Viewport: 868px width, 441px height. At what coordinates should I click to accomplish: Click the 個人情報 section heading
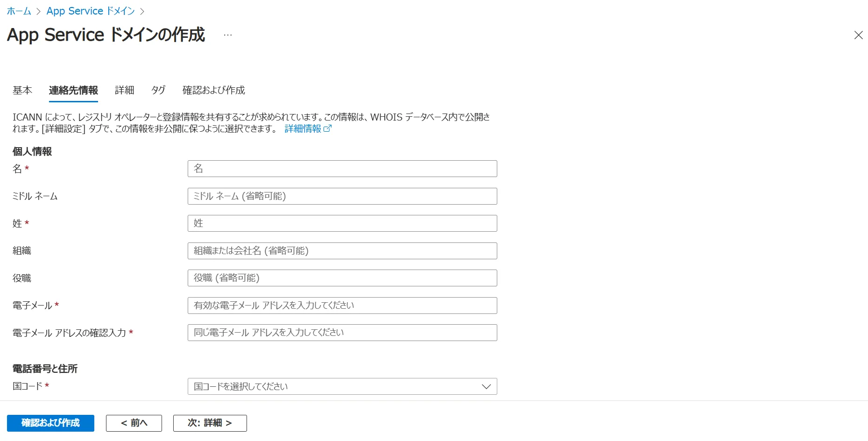(32, 151)
